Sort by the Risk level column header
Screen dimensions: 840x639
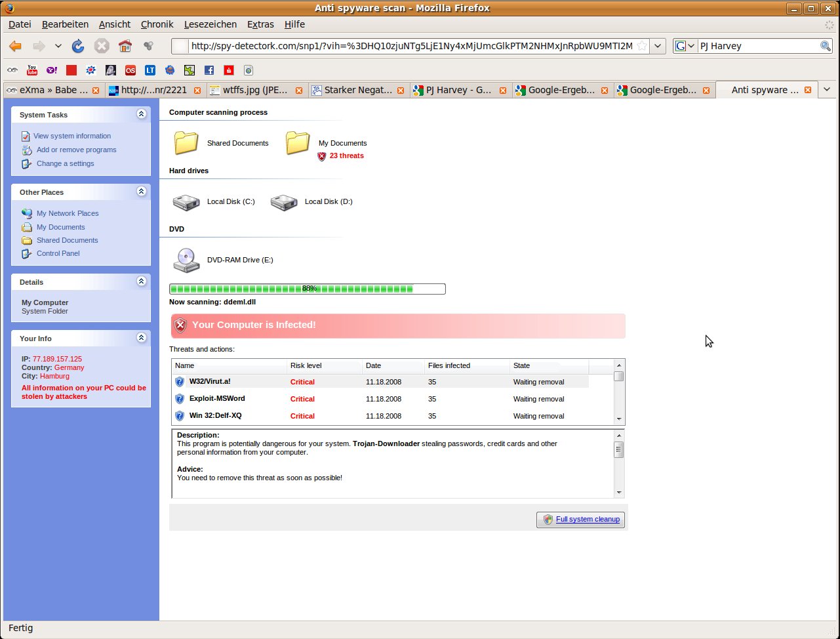[324, 365]
